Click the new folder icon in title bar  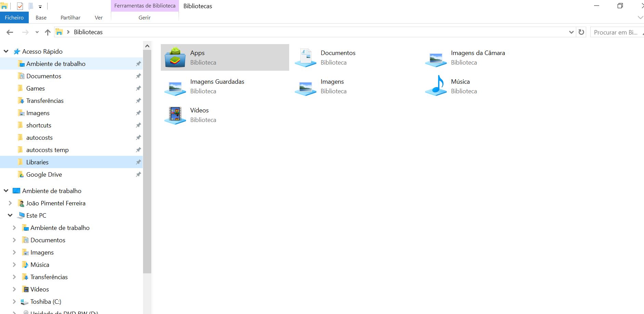click(x=31, y=6)
